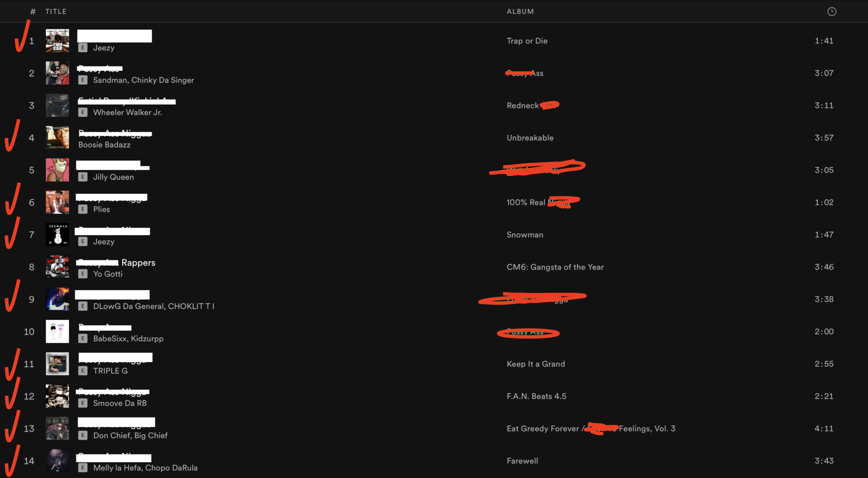The width and height of the screenshot is (868, 478).
Task: Click the explicit badge beside Plies
Action: pos(83,209)
